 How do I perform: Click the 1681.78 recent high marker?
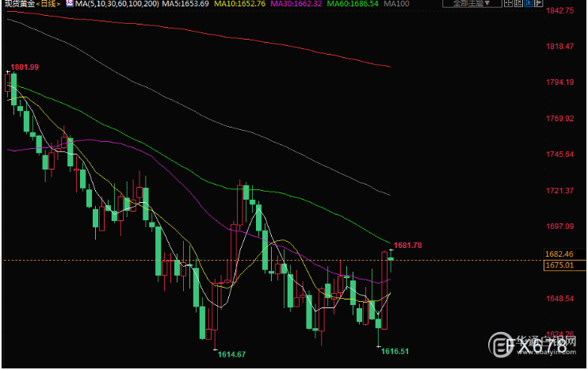[407, 245]
